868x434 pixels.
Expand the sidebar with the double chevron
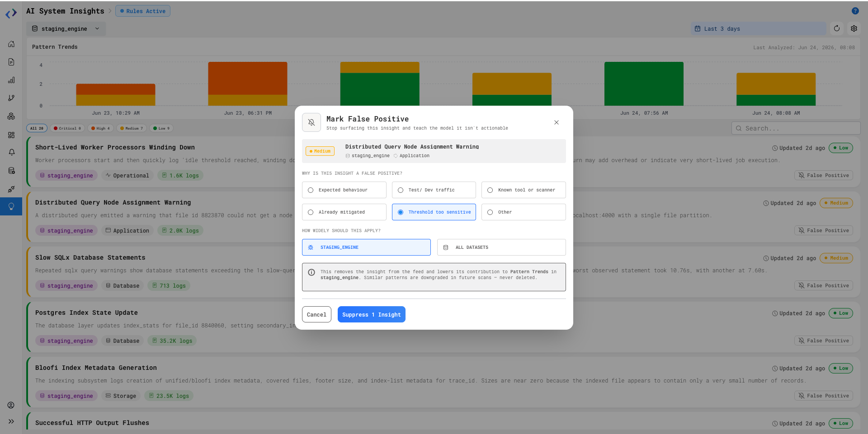click(11, 421)
